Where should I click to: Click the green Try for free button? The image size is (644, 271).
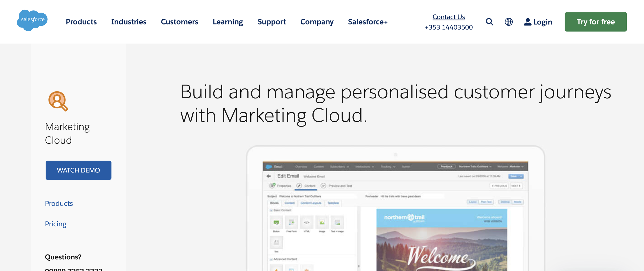pos(596,22)
